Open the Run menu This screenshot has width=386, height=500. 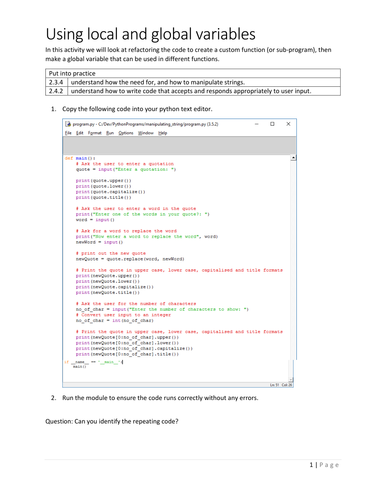click(110, 133)
